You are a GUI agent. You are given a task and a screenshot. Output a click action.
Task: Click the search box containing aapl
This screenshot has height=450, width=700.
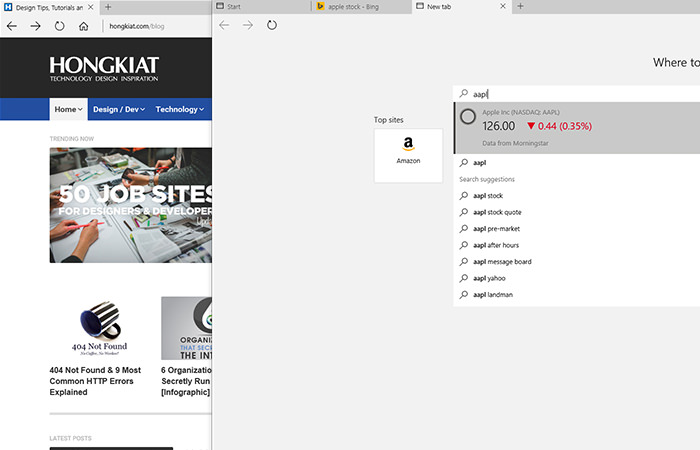pos(576,94)
